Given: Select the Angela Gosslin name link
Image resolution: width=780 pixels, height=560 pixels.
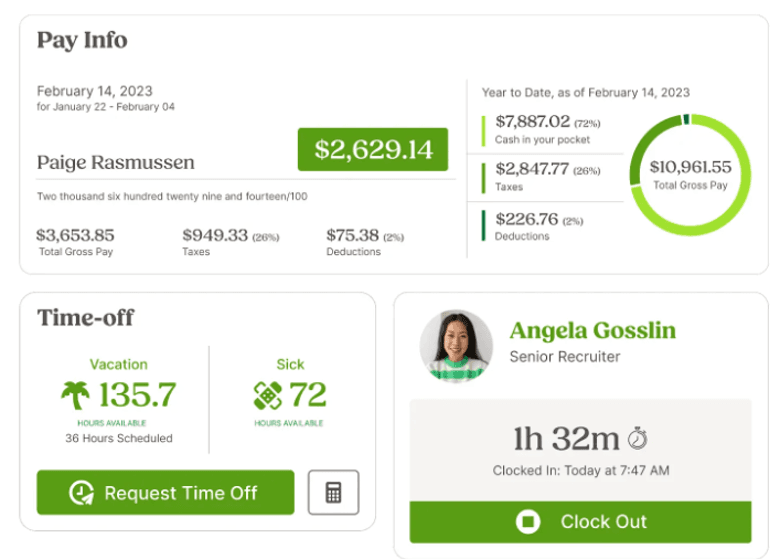Looking at the screenshot, I should click(592, 331).
